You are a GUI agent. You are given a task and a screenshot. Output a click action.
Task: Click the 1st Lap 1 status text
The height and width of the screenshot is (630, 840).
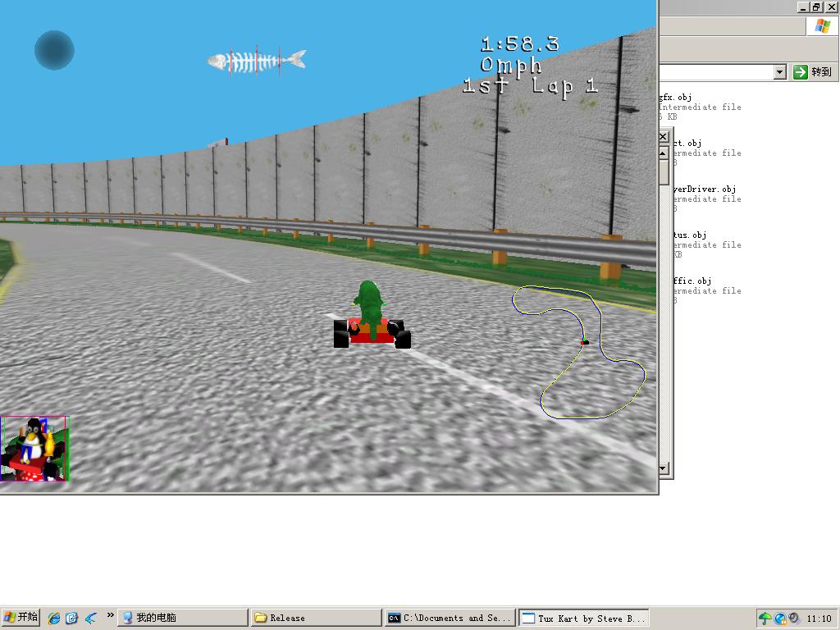531,86
